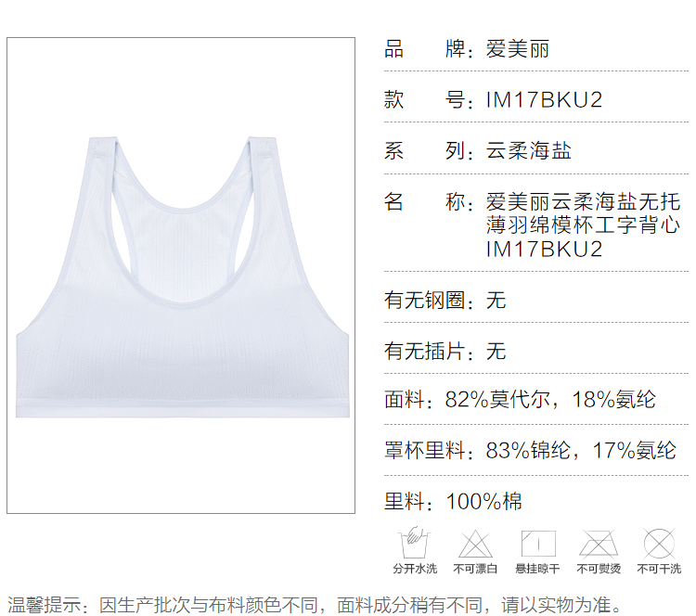Select the 不可干洗 caption text
The image size is (696, 616).
coord(659,569)
